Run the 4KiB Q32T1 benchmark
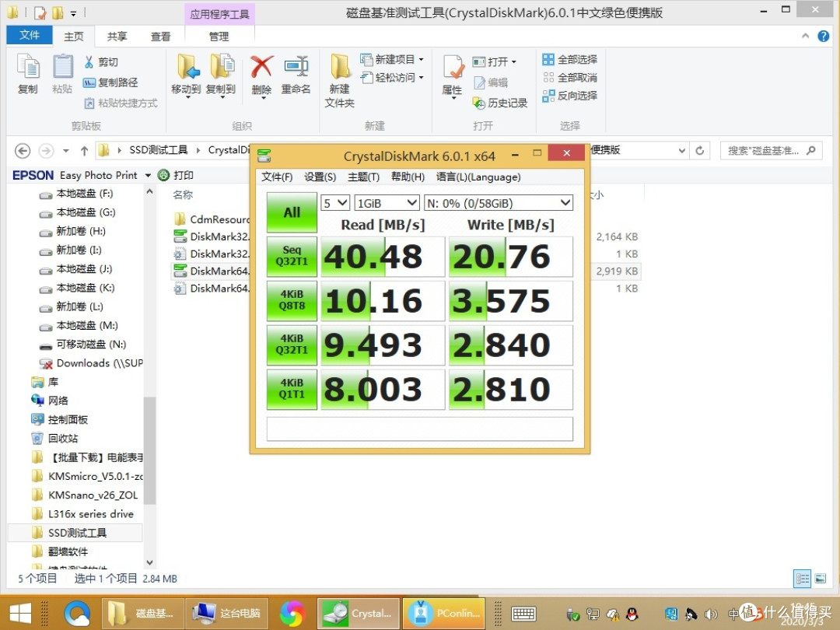The image size is (840, 630). click(x=292, y=345)
